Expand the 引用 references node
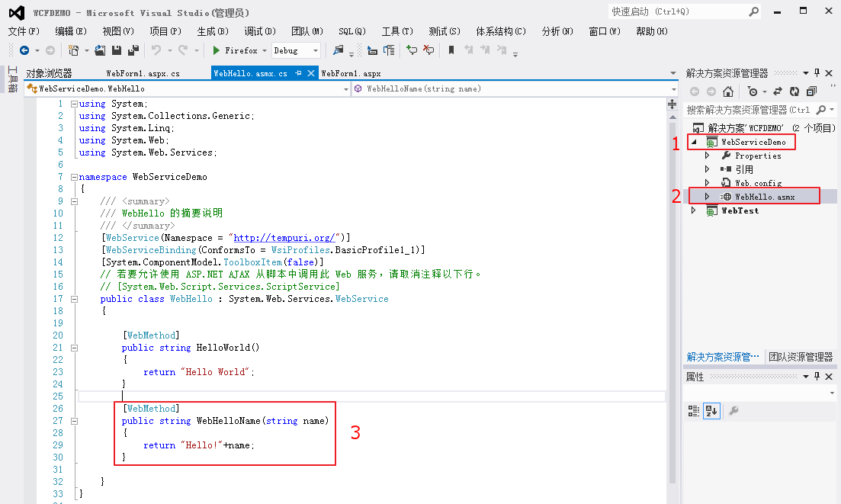841x504 pixels. 707,169
